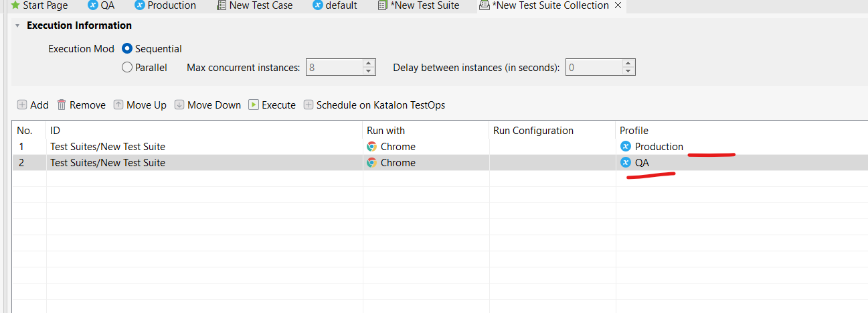Viewport: 868px width, 313px height.
Task: Open the default profile tab
Action: [x=339, y=5]
